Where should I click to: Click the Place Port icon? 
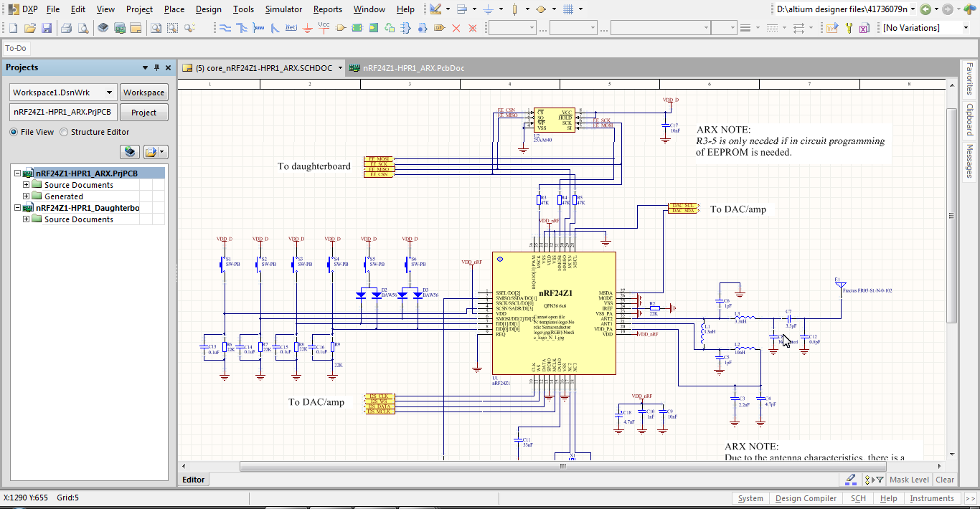pyautogui.click(x=440, y=28)
